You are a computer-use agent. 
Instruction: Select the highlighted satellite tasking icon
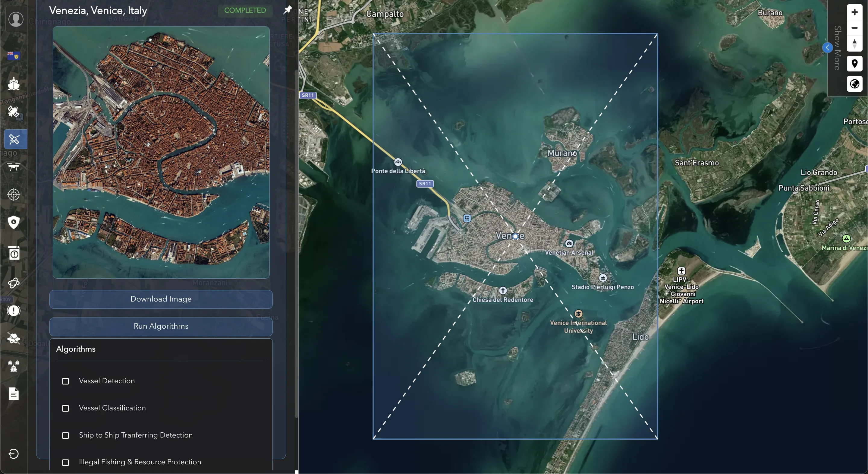pyautogui.click(x=14, y=139)
